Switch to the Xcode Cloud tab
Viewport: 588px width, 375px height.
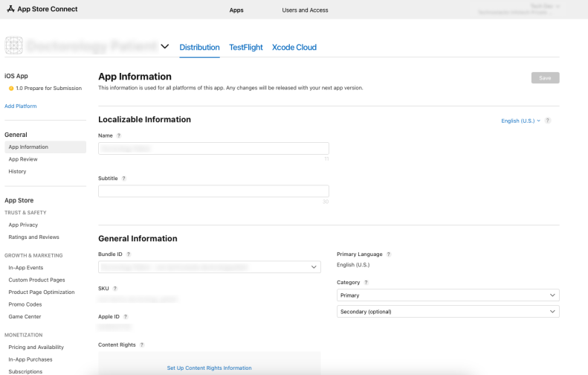294,48
